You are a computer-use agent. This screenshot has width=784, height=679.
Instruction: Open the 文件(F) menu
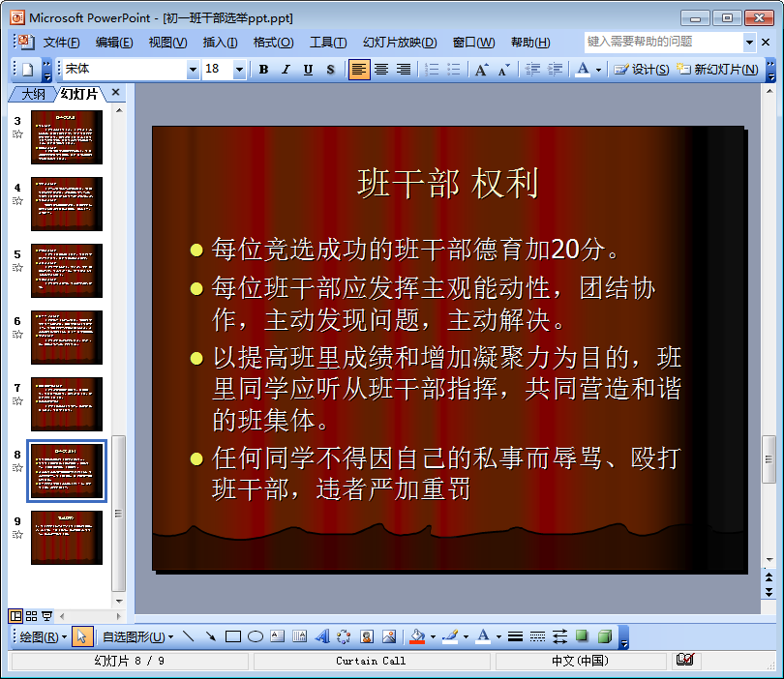(62, 43)
